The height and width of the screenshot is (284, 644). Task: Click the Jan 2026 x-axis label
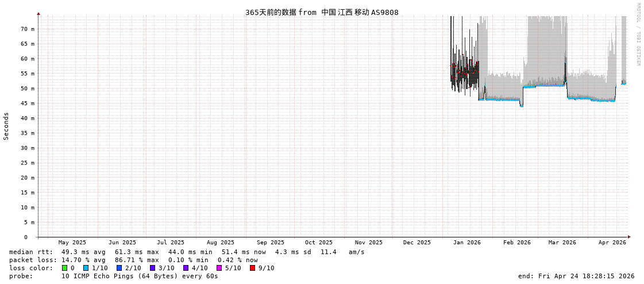tap(466, 243)
